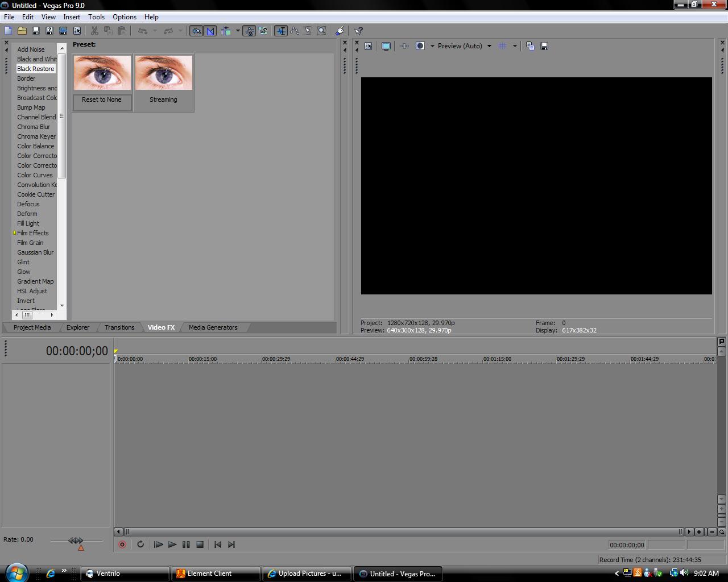The height and width of the screenshot is (582, 728).
Task: Select Chroma Blur effect
Action: (34, 127)
